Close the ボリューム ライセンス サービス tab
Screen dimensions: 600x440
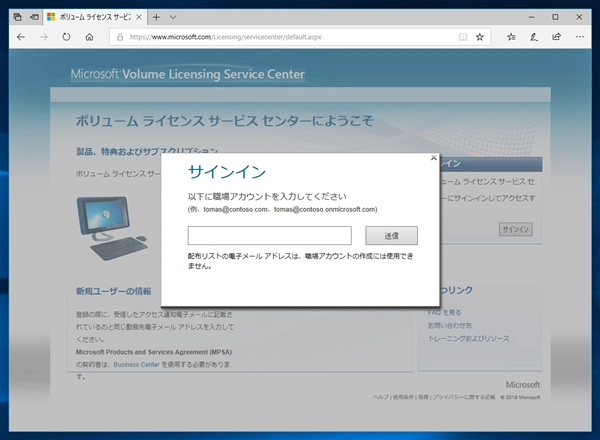click(139, 17)
